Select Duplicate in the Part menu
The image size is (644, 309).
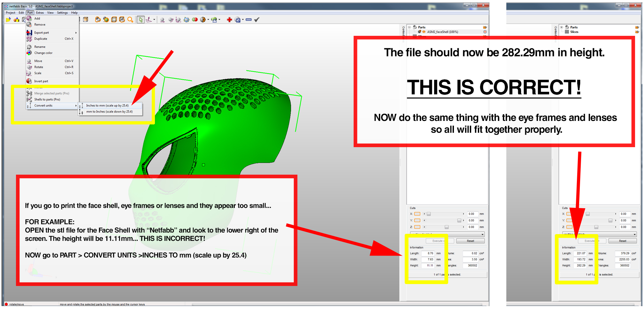coord(53,39)
